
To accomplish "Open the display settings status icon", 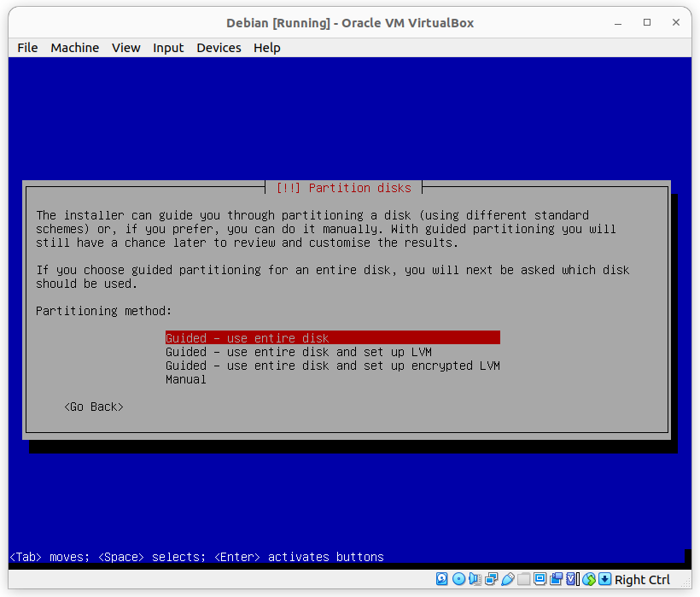I will (x=540, y=579).
